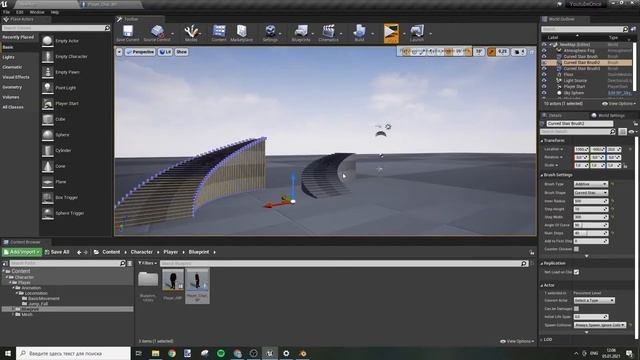
Task: Click the Add/Import button
Action: coord(22,252)
